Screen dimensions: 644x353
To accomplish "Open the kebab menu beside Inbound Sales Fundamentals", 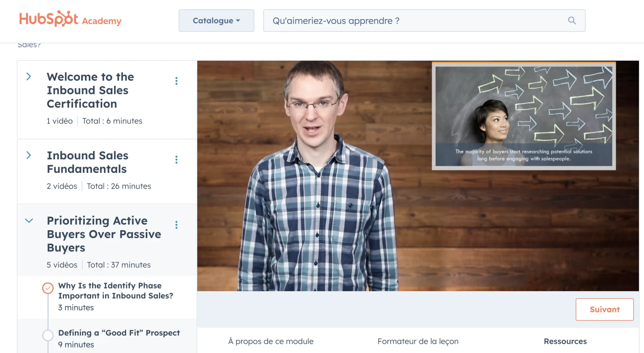I will pyautogui.click(x=176, y=159).
